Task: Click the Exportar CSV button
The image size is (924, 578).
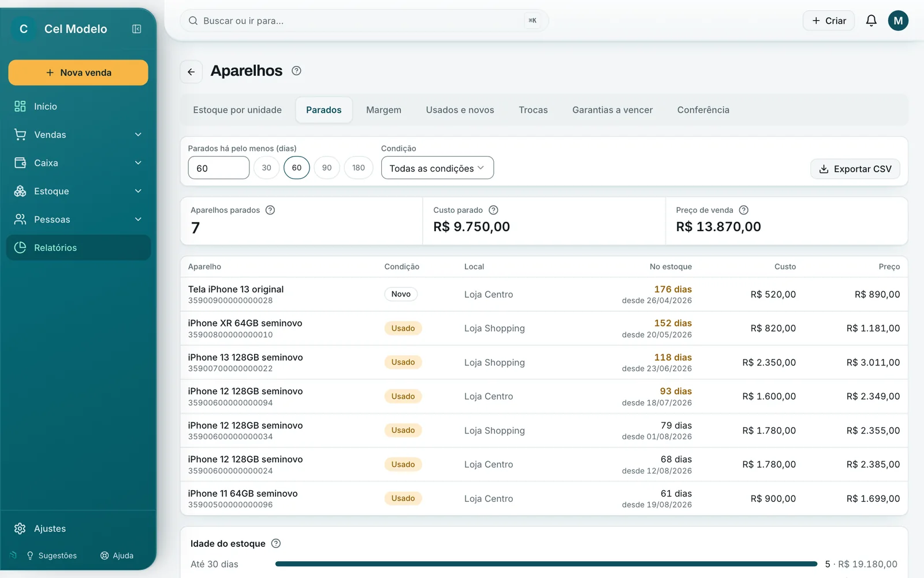Action: pyautogui.click(x=855, y=169)
